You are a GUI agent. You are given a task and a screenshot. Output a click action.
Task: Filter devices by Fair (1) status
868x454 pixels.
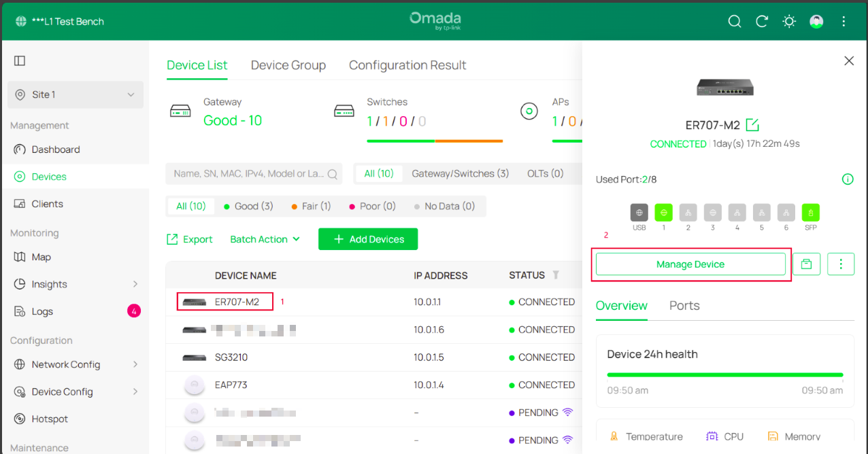coord(311,206)
